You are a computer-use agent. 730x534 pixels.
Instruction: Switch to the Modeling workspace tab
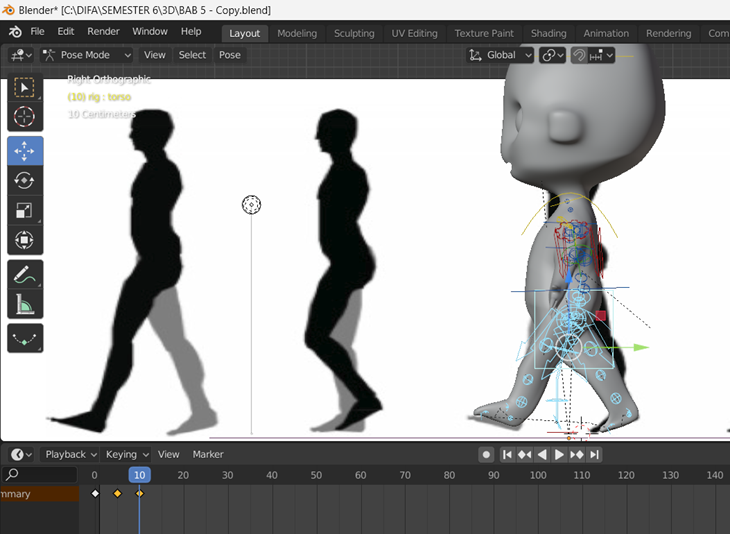[x=297, y=34]
